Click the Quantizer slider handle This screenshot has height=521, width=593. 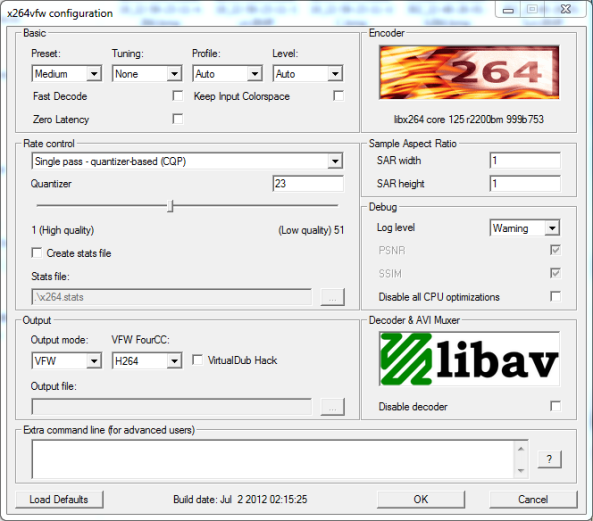170,206
